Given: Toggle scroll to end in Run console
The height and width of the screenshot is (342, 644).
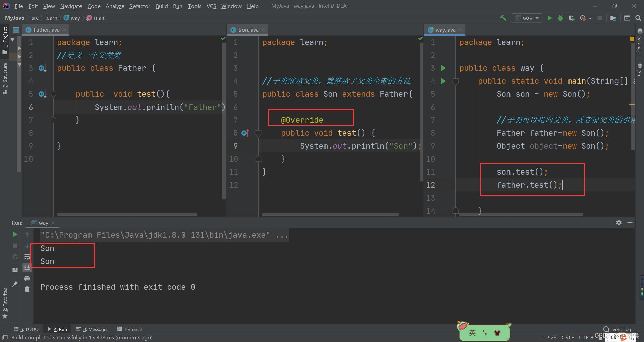Looking at the screenshot, I should pos(27,267).
